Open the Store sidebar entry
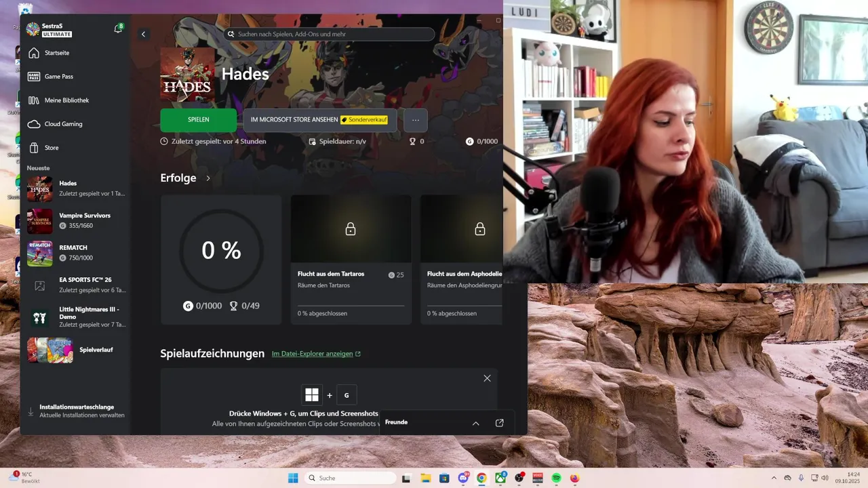This screenshot has width=868, height=488. click(75, 148)
